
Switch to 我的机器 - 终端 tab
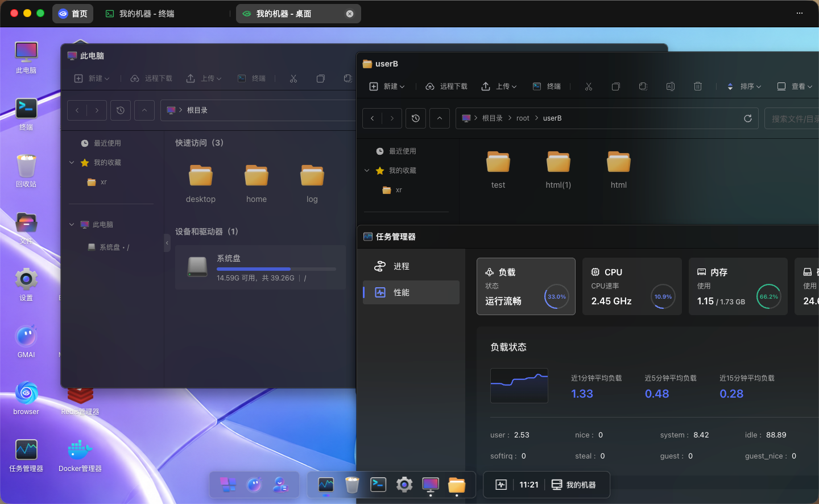click(x=140, y=14)
